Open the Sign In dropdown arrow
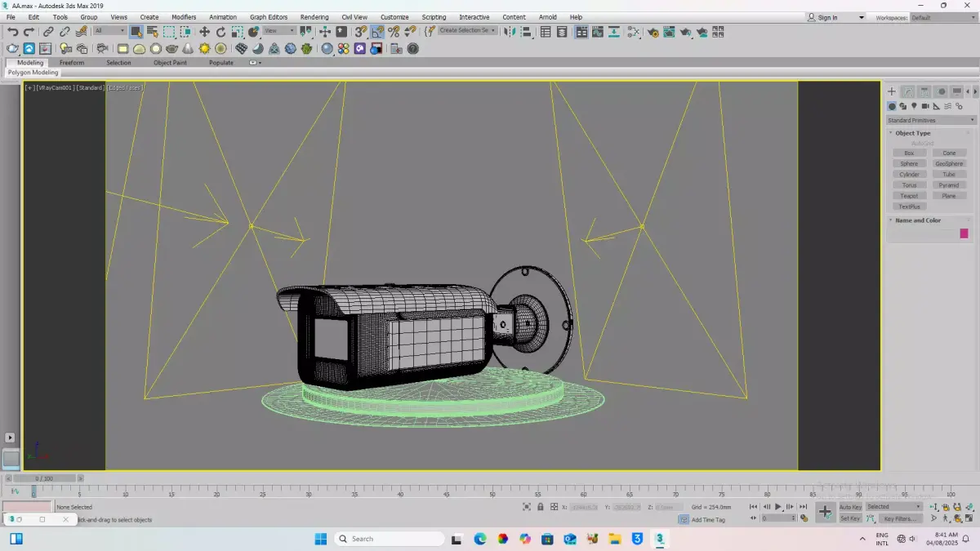Image resolution: width=980 pixels, height=551 pixels. point(861,17)
